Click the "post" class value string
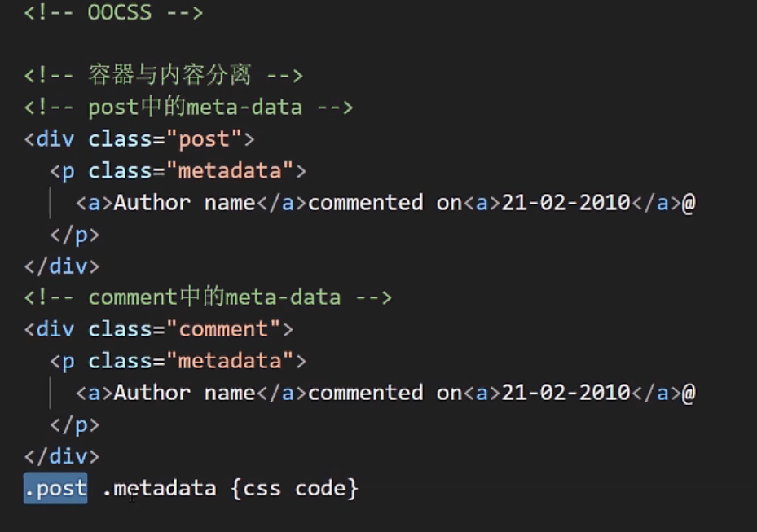Viewport: 757px width, 532px height. coord(205,139)
